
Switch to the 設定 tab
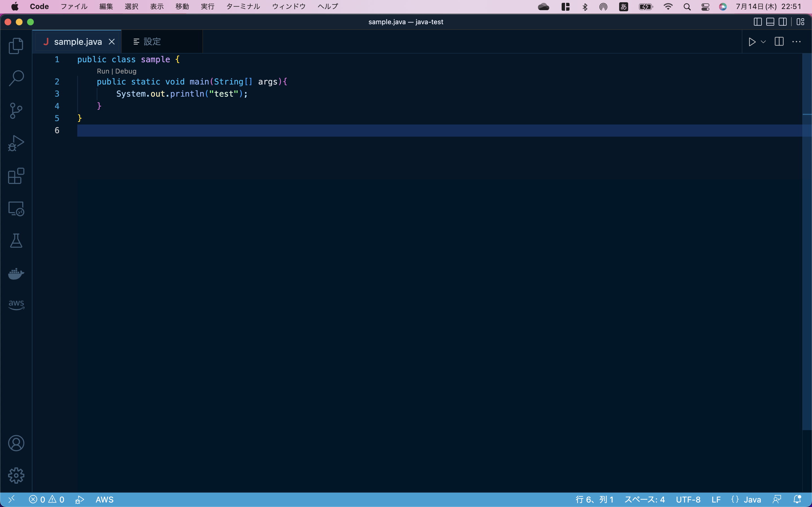pyautogui.click(x=152, y=41)
